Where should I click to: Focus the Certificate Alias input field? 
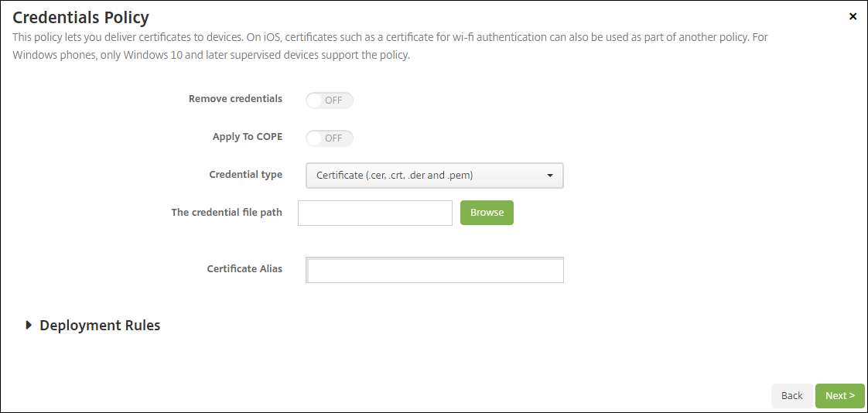pos(435,270)
